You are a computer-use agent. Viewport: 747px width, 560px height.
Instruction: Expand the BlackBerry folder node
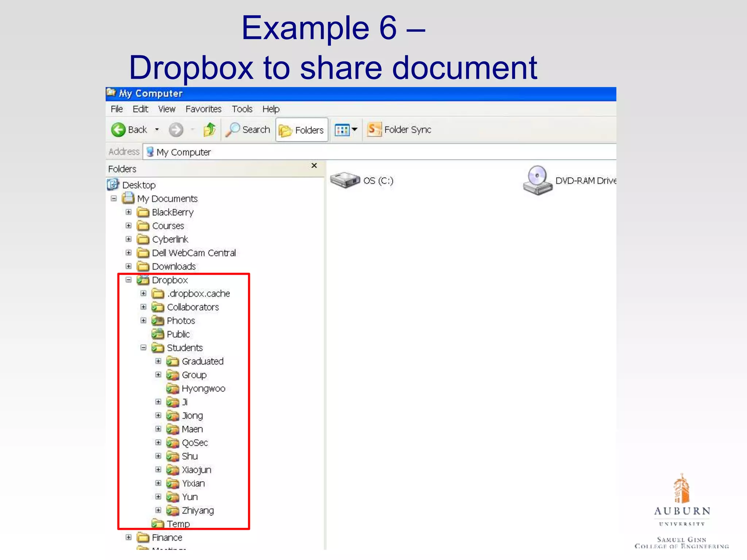click(128, 212)
